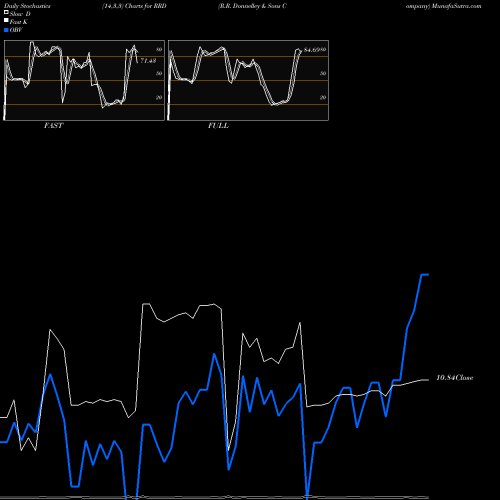Select the 'OBV' legend label

tap(16, 30)
